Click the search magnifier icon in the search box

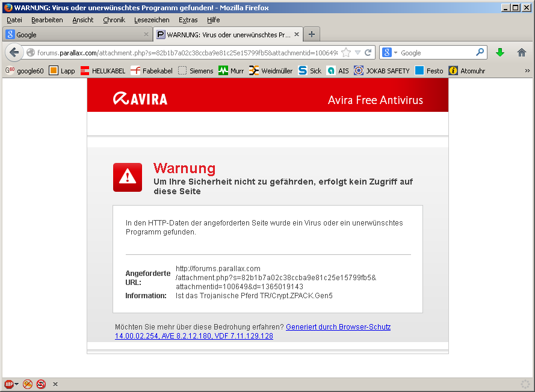pos(480,52)
